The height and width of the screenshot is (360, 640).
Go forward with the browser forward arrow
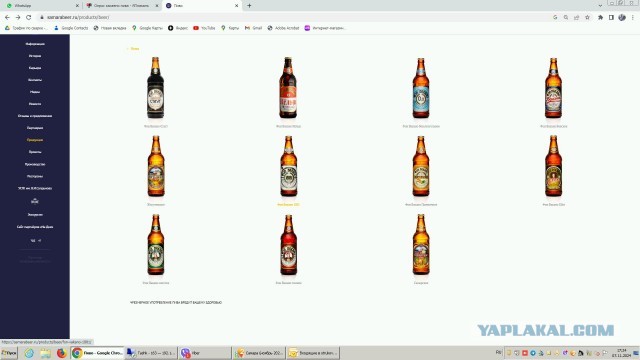[x=18, y=17]
